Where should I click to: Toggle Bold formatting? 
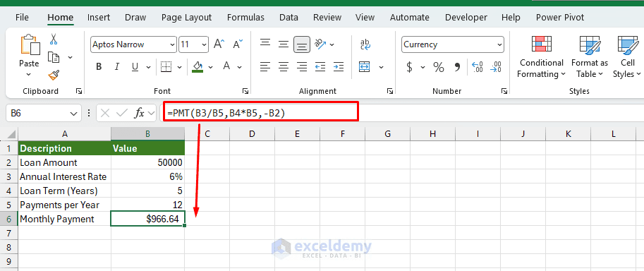pyautogui.click(x=99, y=67)
